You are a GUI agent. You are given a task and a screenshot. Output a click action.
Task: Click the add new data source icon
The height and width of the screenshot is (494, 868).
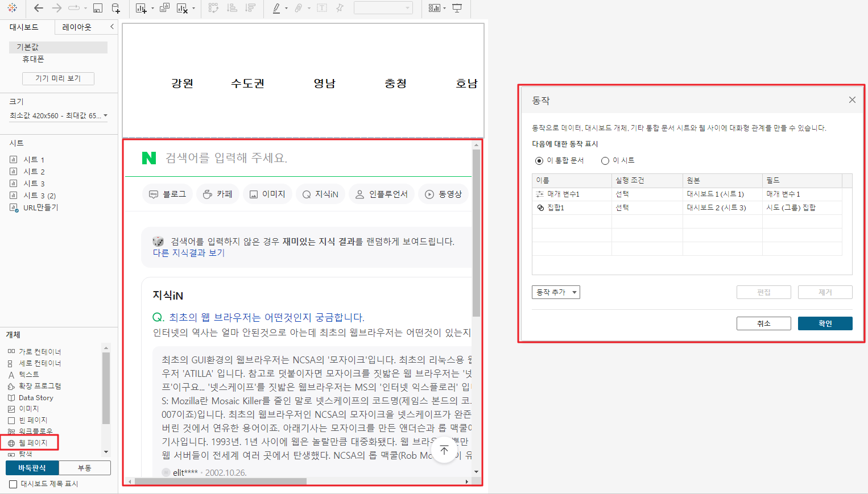[115, 8]
